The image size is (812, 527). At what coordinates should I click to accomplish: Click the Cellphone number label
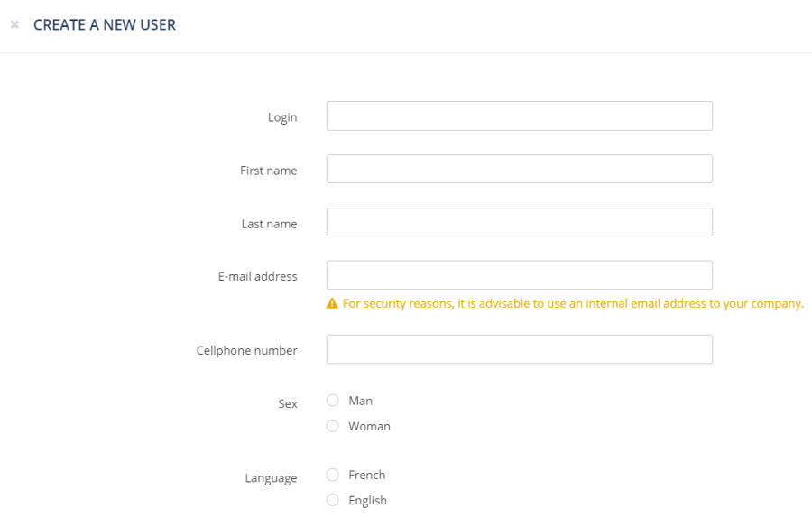[246, 350]
